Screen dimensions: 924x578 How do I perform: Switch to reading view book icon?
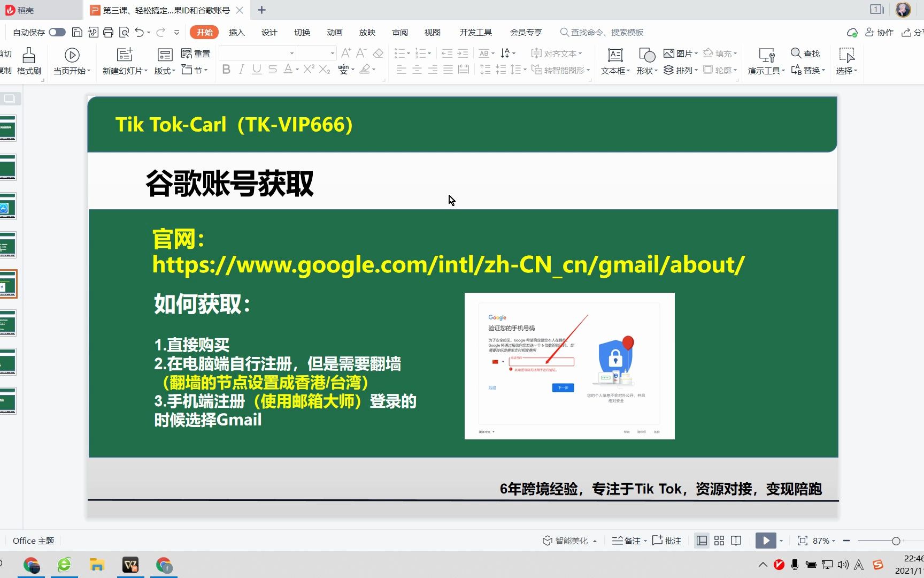coord(736,541)
